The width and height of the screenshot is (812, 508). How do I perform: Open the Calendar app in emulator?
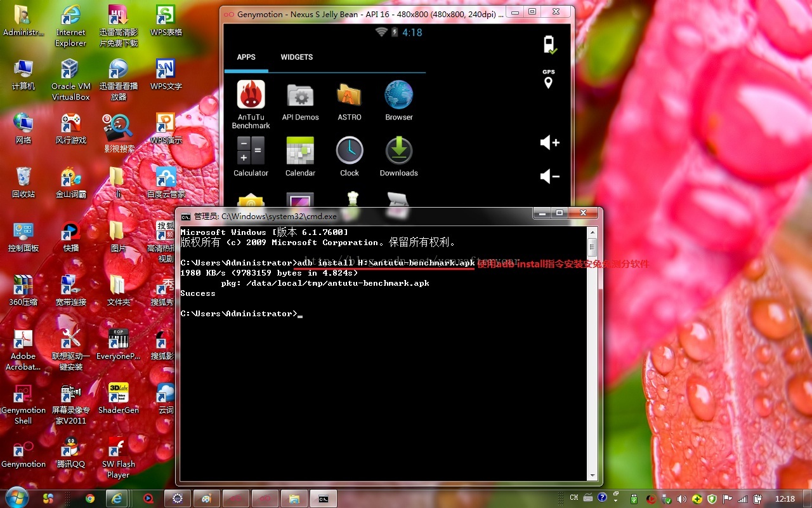click(x=301, y=156)
